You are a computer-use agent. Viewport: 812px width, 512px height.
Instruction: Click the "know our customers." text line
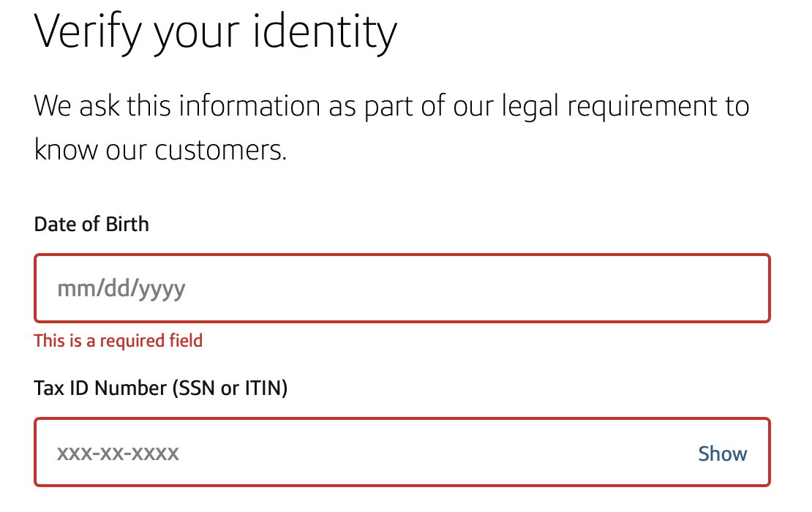(x=159, y=151)
